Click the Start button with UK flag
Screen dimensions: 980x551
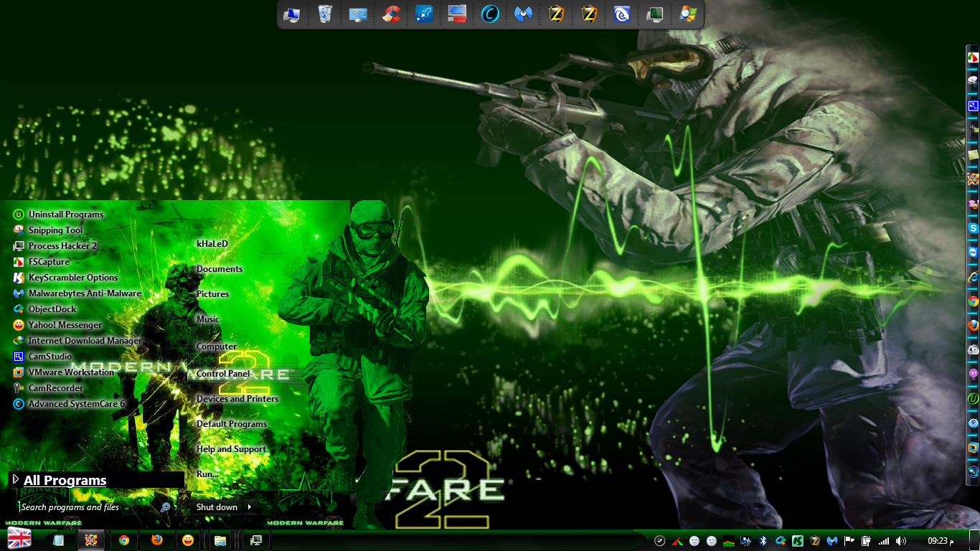(x=19, y=539)
